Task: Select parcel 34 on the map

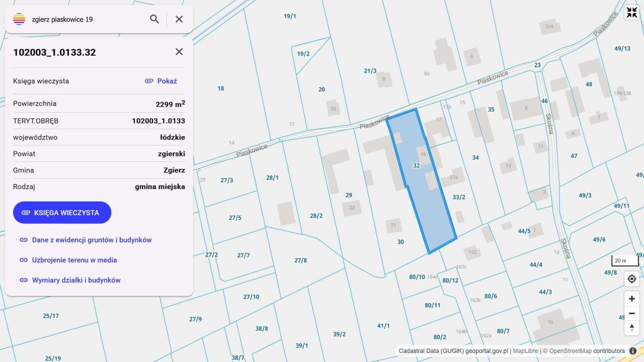Action: click(475, 157)
